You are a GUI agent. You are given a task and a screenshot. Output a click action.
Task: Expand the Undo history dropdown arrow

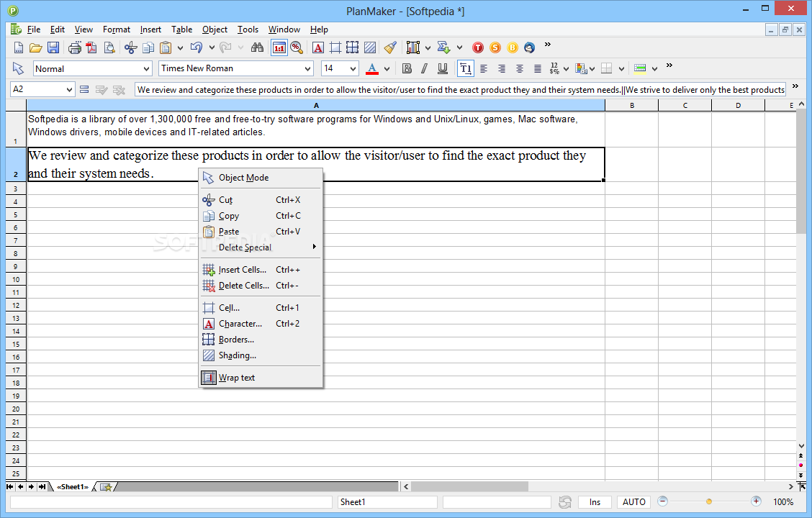212,48
